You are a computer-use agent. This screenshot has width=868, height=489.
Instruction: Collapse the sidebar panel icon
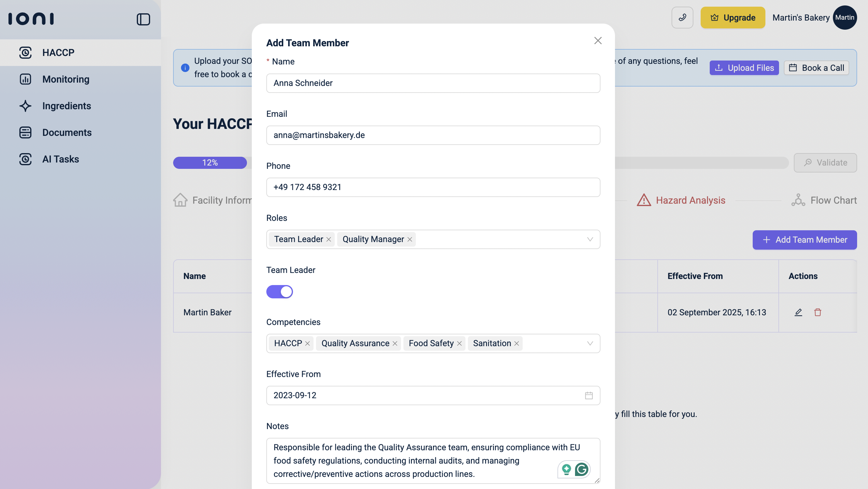143,19
